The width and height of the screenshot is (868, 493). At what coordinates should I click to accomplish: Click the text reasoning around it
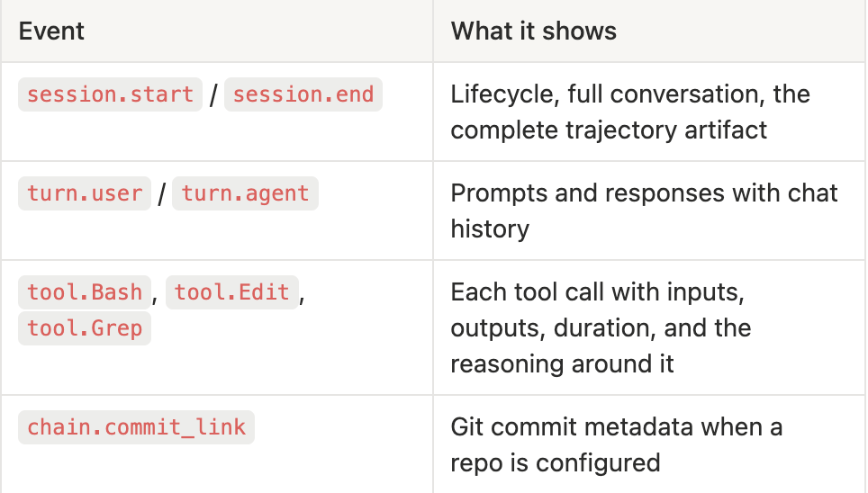563,364
